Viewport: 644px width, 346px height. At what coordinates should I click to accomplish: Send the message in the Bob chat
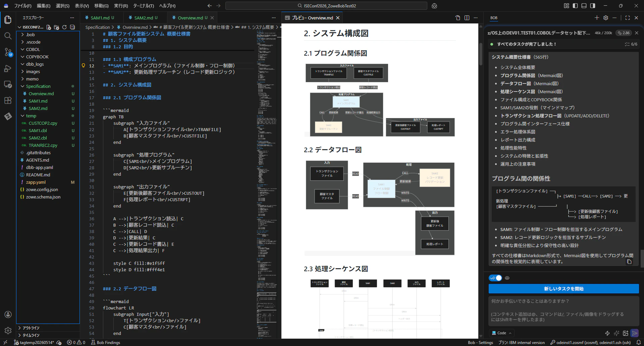pyautogui.click(x=635, y=333)
